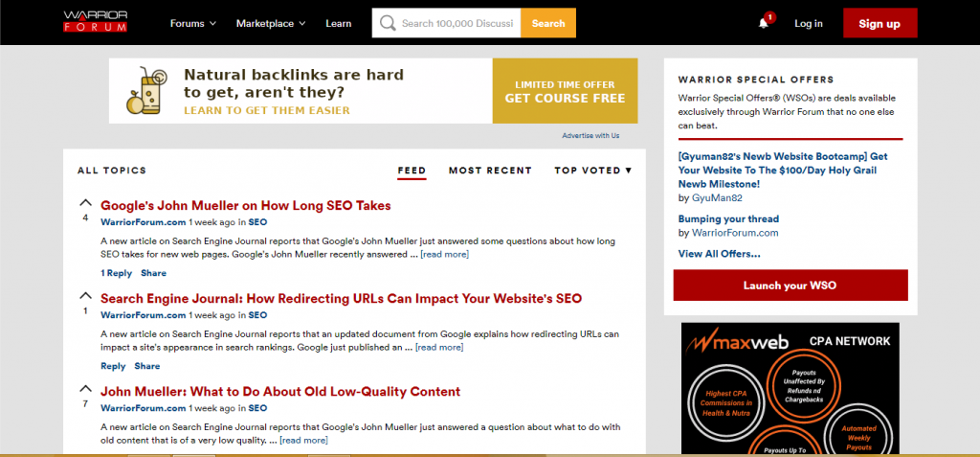Click the cocktail drink icon in banner
Image resolution: width=980 pixels, height=457 pixels.
click(146, 91)
